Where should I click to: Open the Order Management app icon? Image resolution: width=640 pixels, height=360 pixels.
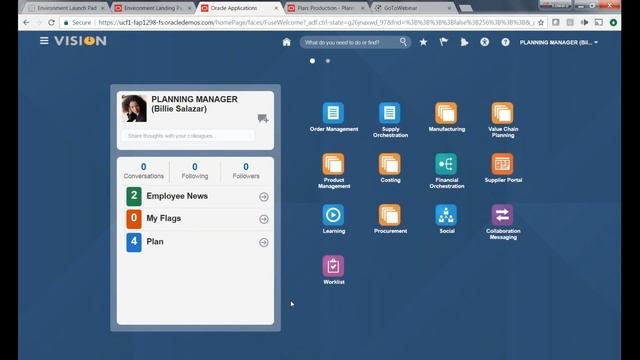pos(333,113)
